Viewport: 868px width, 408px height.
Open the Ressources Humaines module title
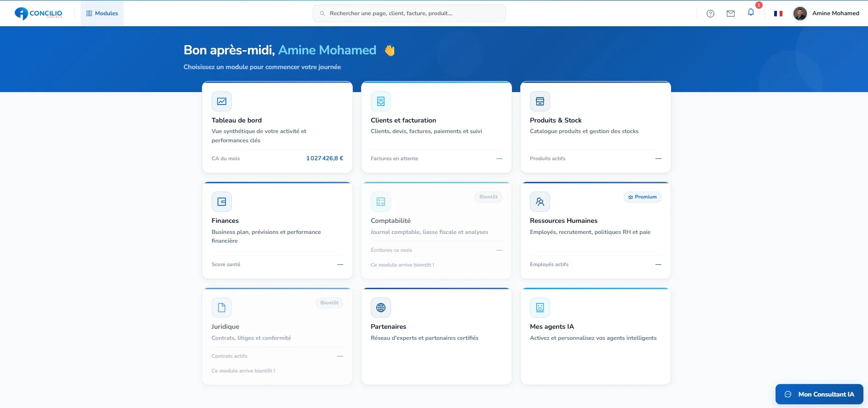coord(563,221)
